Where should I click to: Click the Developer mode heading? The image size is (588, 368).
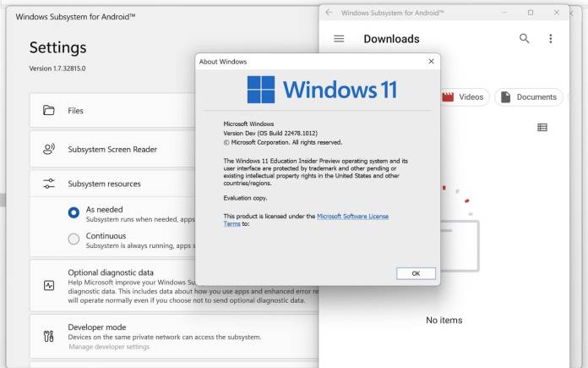[97, 327]
